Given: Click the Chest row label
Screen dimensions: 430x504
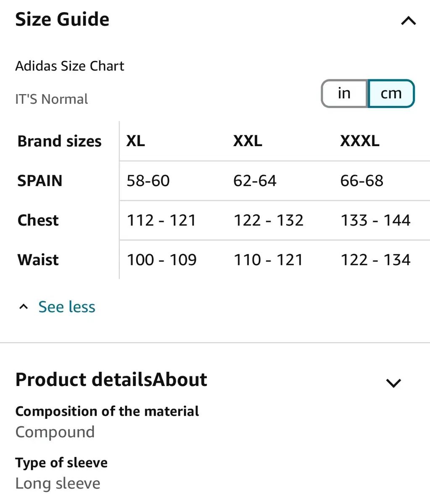Looking at the screenshot, I should pos(38,220).
